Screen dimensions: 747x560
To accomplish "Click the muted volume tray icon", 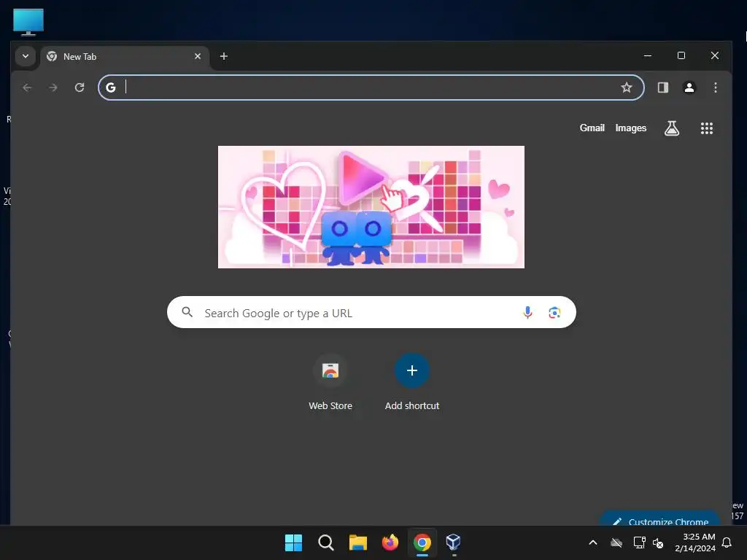I will click(x=659, y=542).
